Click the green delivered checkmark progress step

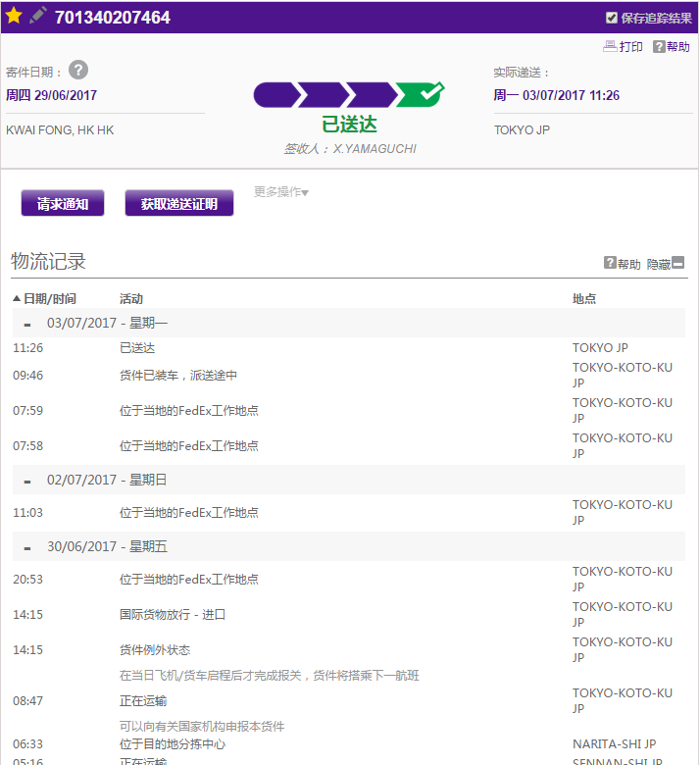tap(420, 94)
